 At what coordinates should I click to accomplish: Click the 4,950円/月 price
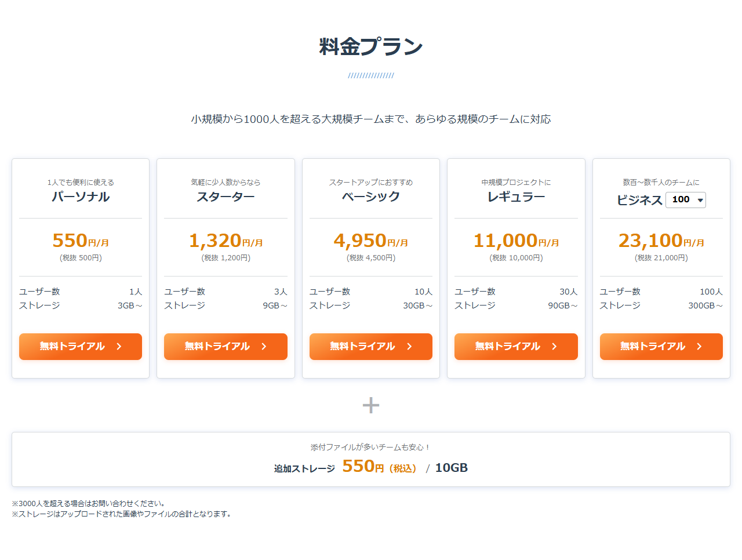click(x=371, y=241)
